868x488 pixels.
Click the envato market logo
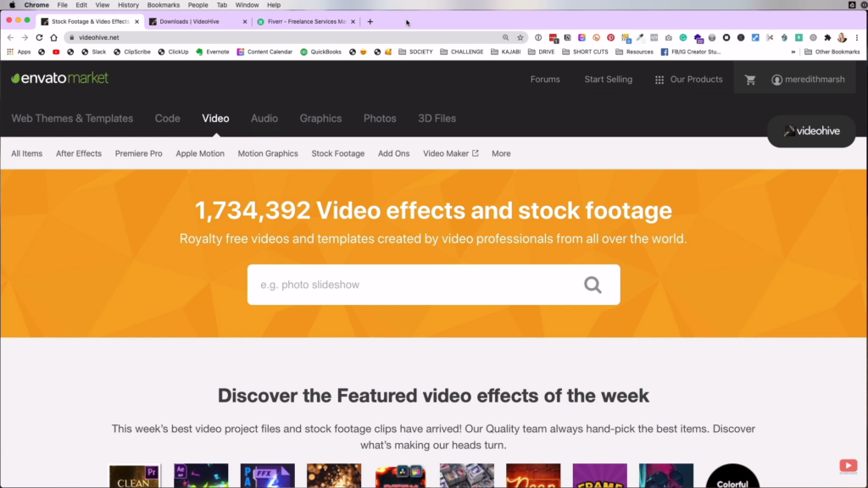[x=60, y=79]
